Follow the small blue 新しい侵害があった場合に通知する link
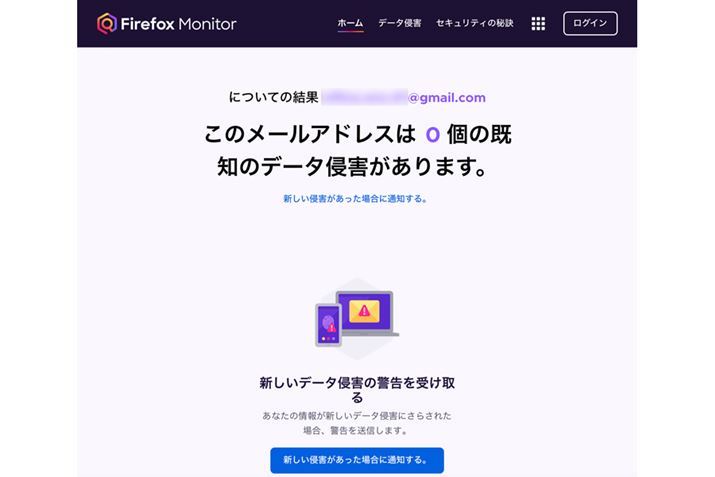Screen dimensions: 715x477 coord(355,198)
